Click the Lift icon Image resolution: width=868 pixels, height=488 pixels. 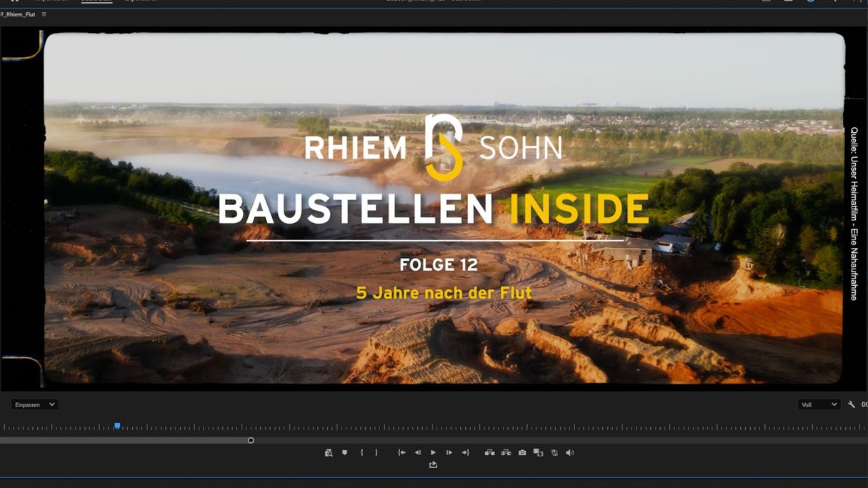(x=489, y=453)
